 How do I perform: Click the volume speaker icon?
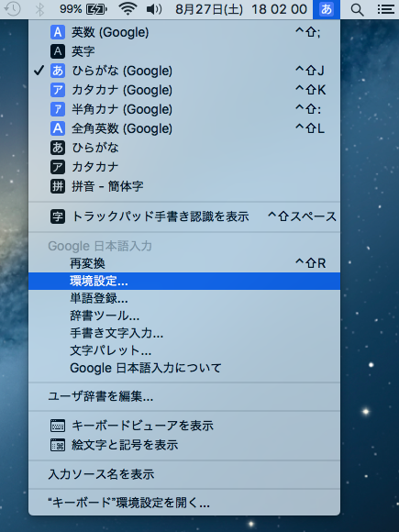[x=154, y=9]
